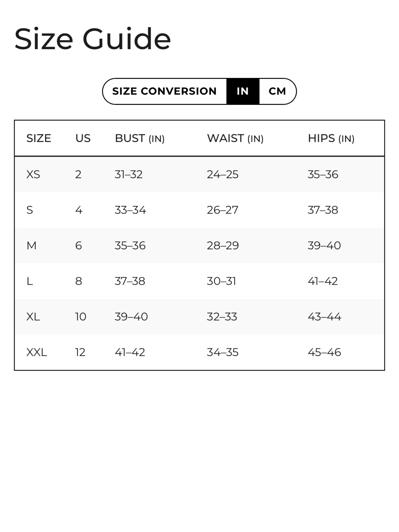
Task: Click US size 4 in S row
Action: coord(79,210)
